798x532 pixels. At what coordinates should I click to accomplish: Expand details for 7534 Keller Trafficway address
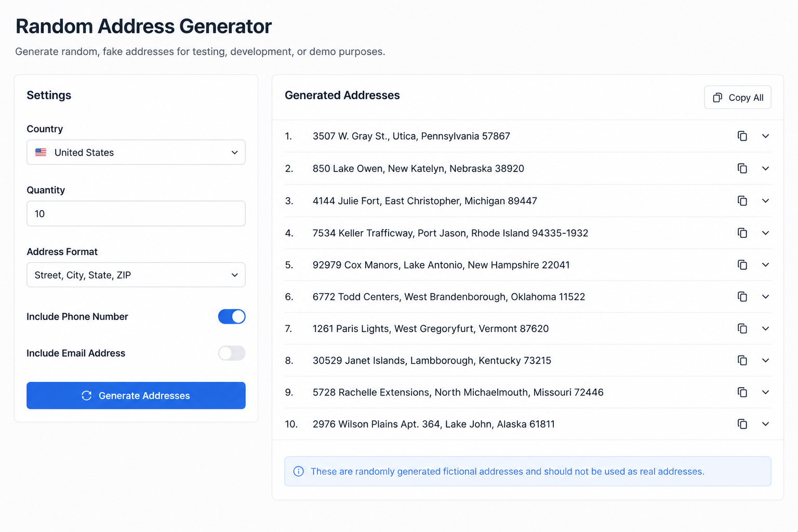pyautogui.click(x=765, y=233)
